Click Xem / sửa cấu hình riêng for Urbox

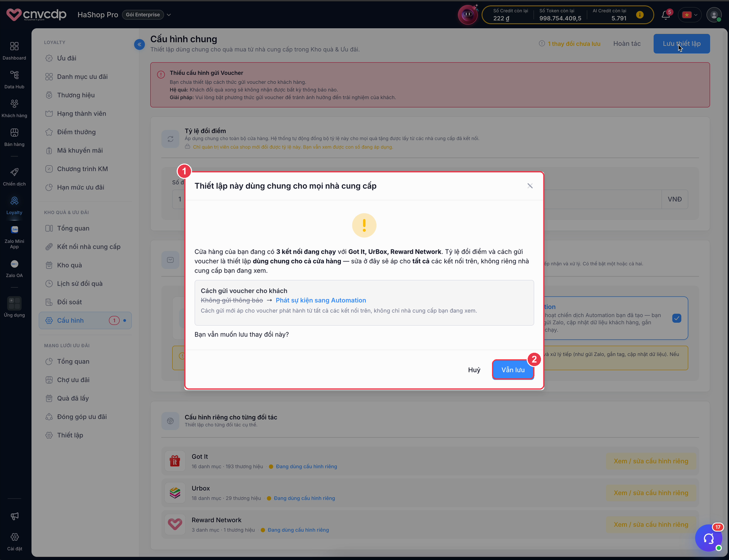pyautogui.click(x=651, y=493)
